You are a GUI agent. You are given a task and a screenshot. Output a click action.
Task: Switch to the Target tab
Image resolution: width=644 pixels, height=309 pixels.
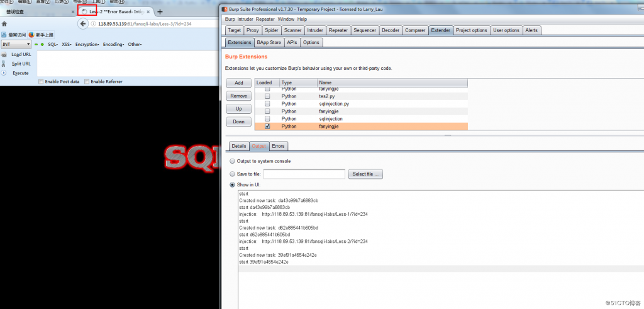[x=235, y=30]
